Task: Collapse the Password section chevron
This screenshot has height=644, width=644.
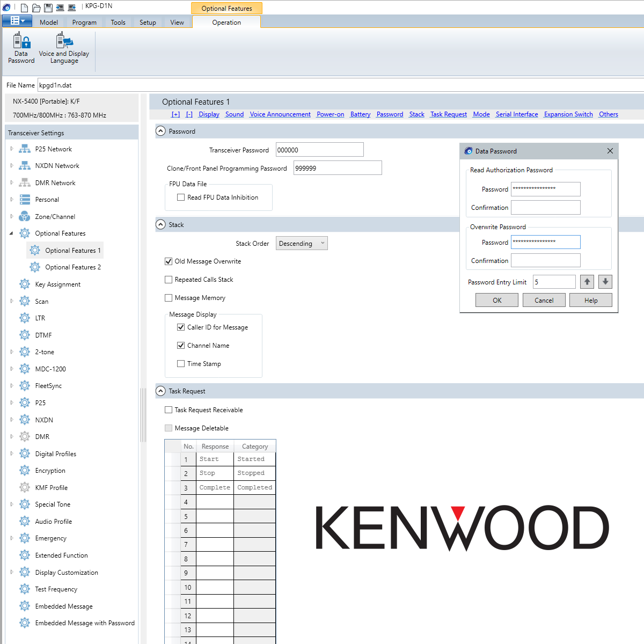Action: (160, 131)
